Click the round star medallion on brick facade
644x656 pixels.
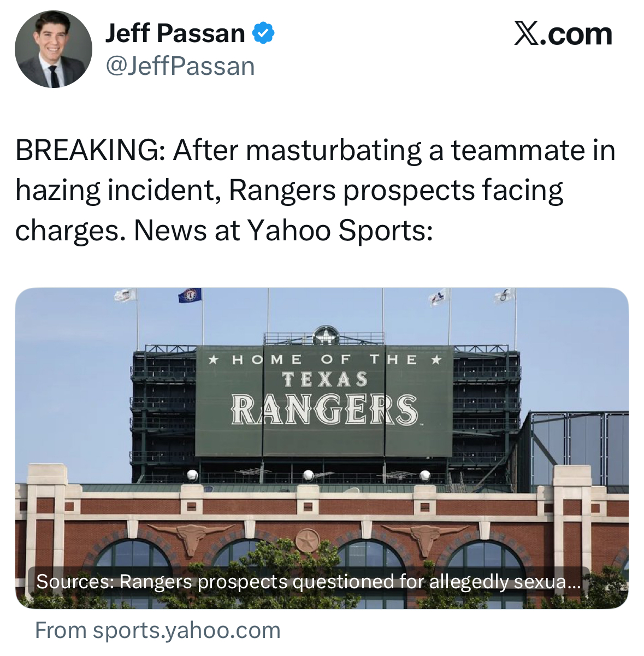tap(308, 541)
